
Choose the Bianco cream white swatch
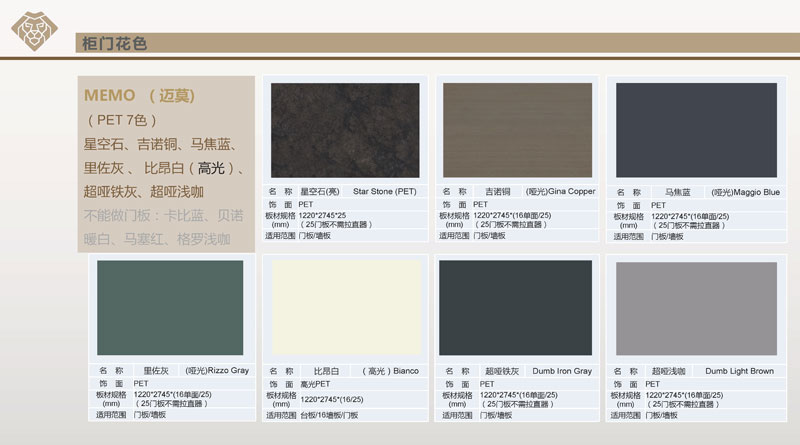point(345,308)
